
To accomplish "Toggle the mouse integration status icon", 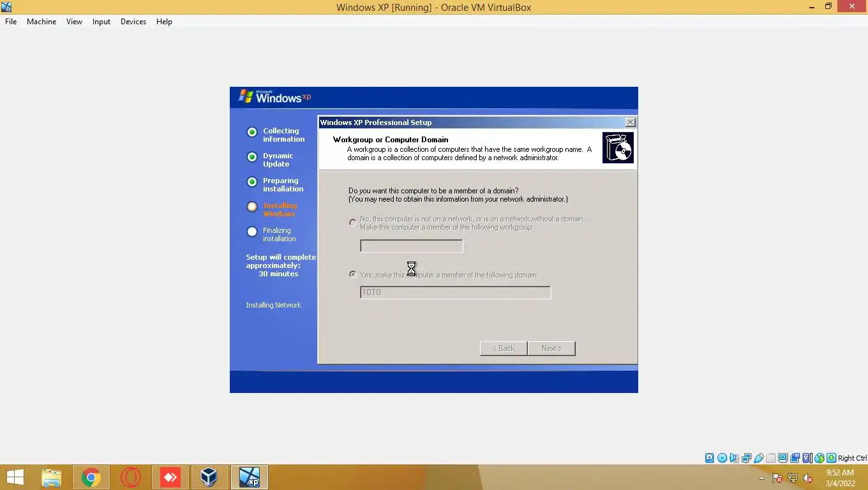I will coord(819,458).
